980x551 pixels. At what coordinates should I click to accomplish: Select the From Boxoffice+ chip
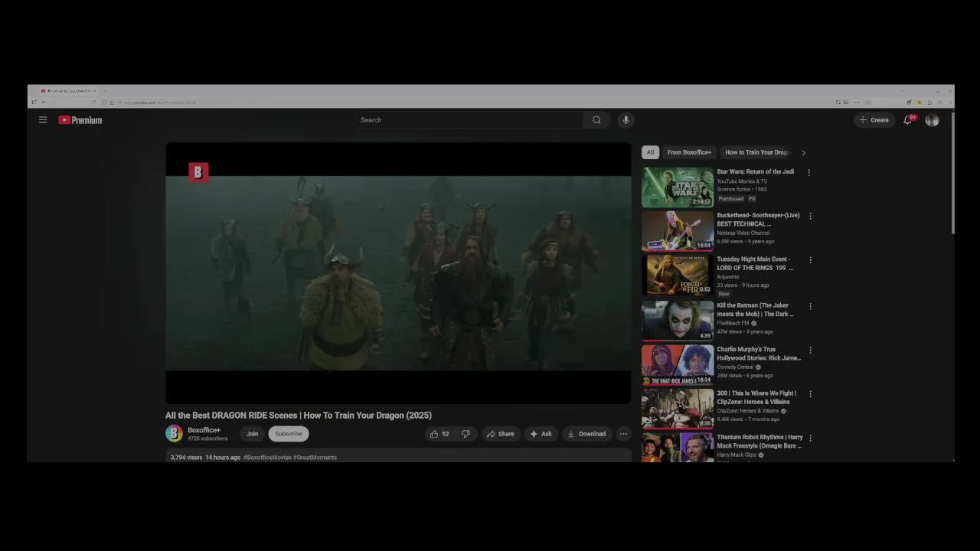[689, 152]
